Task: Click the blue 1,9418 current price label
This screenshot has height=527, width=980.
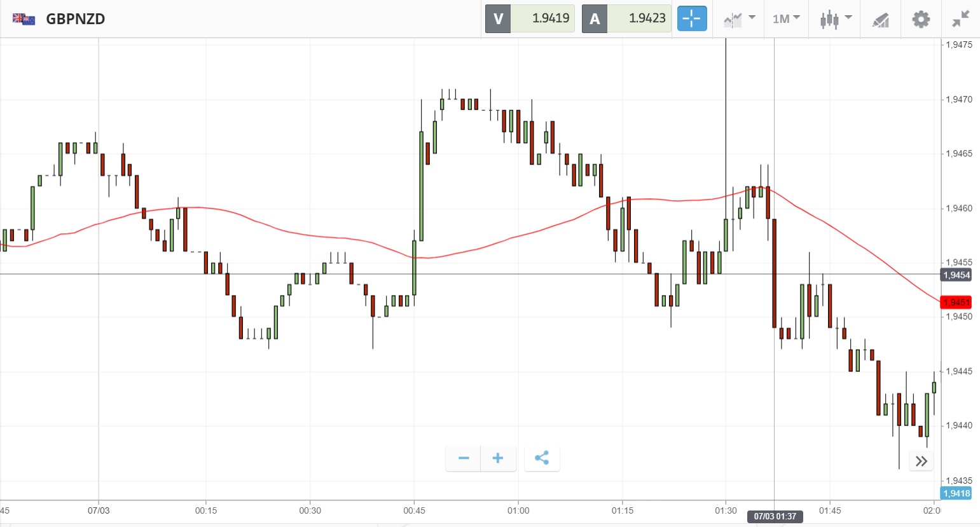Action: click(x=956, y=493)
